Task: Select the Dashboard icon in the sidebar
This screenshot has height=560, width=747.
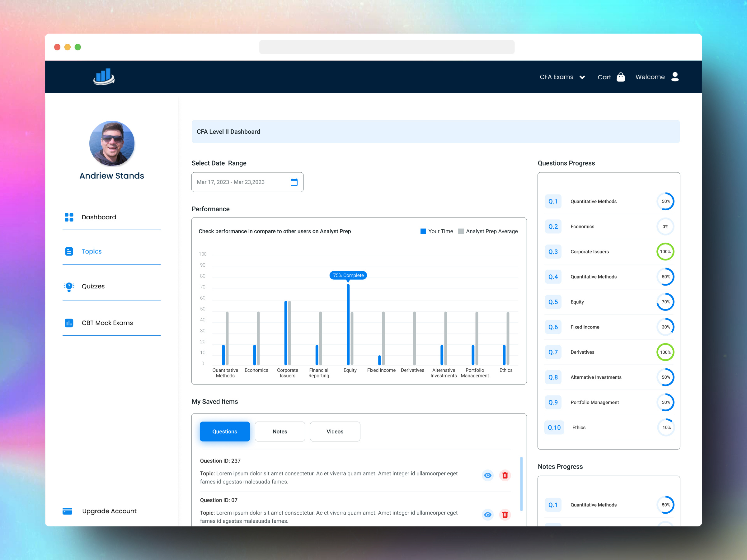Action: [x=69, y=217]
